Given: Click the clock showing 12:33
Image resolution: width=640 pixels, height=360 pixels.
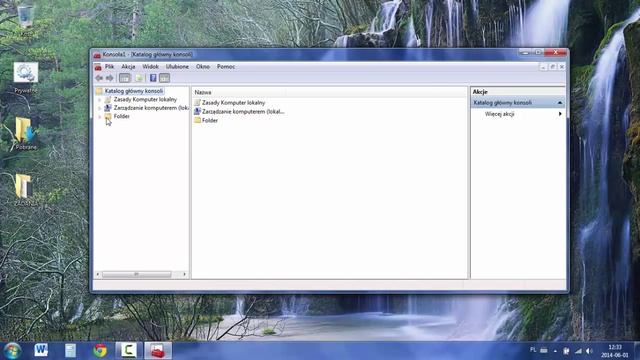Looking at the screenshot, I should pos(615,347).
